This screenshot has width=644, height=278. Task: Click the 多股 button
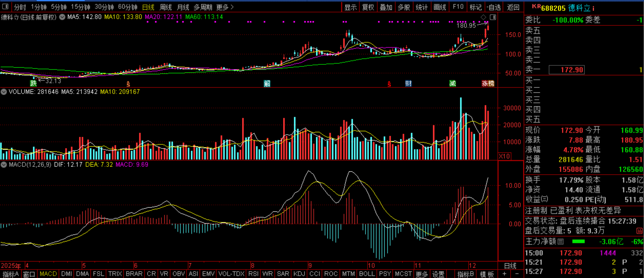[x=404, y=7]
